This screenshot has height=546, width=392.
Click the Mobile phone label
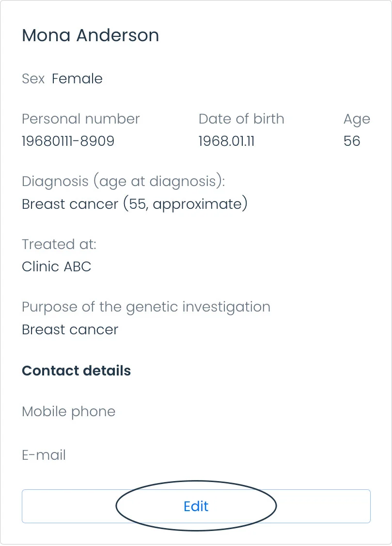pyautogui.click(x=69, y=412)
